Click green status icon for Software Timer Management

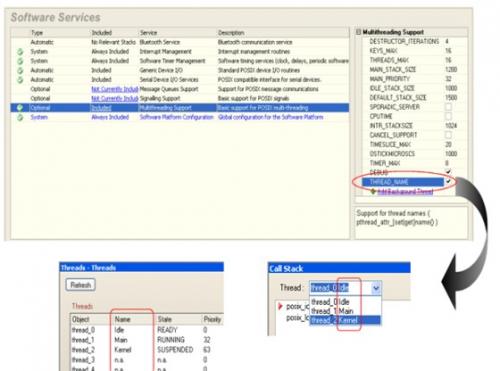[20, 61]
